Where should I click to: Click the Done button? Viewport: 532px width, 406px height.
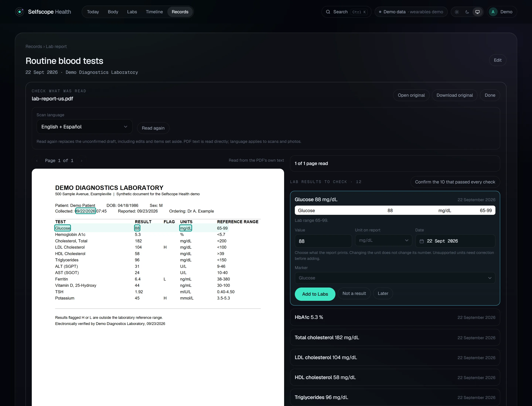coord(490,95)
